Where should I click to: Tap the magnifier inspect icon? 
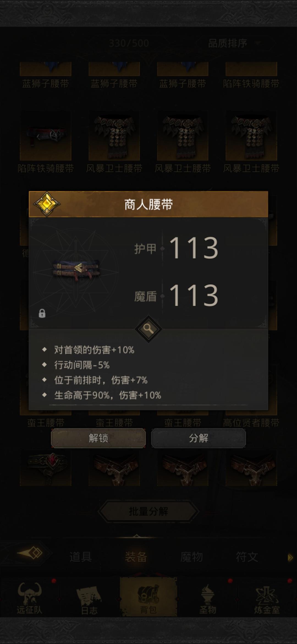pyautogui.click(x=148, y=329)
